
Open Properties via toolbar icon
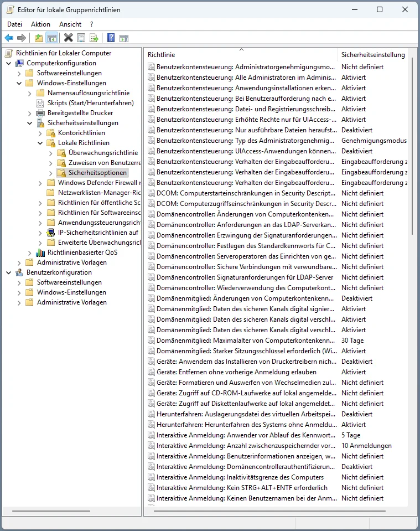coord(81,38)
